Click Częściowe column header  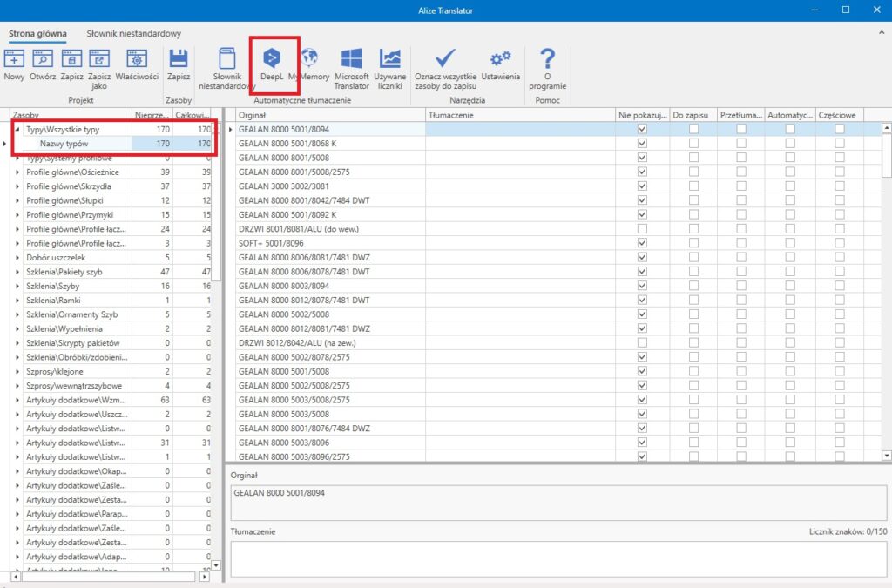coord(840,115)
